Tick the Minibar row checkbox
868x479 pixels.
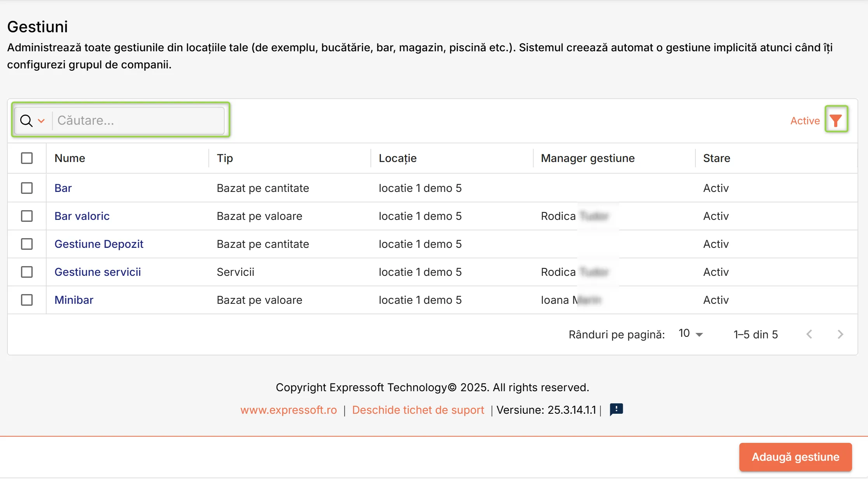(27, 300)
